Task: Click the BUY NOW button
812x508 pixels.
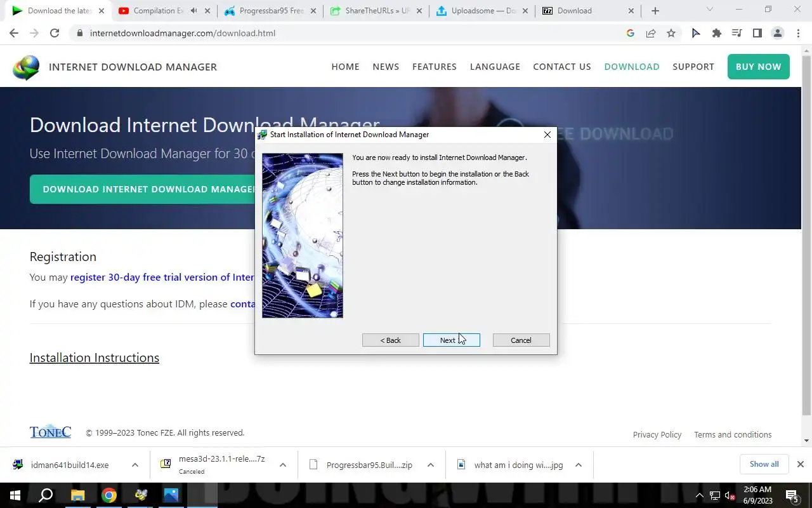Action: [759, 67]
